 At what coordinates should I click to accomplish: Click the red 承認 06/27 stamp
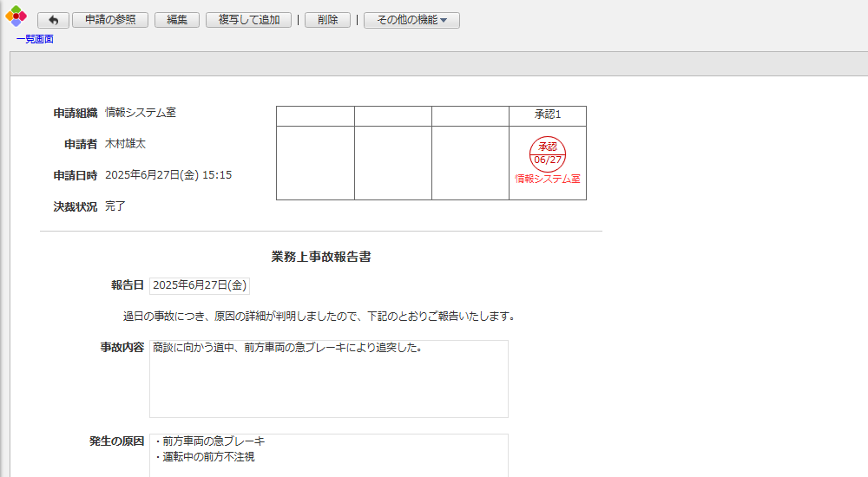(x=547, y=154)
